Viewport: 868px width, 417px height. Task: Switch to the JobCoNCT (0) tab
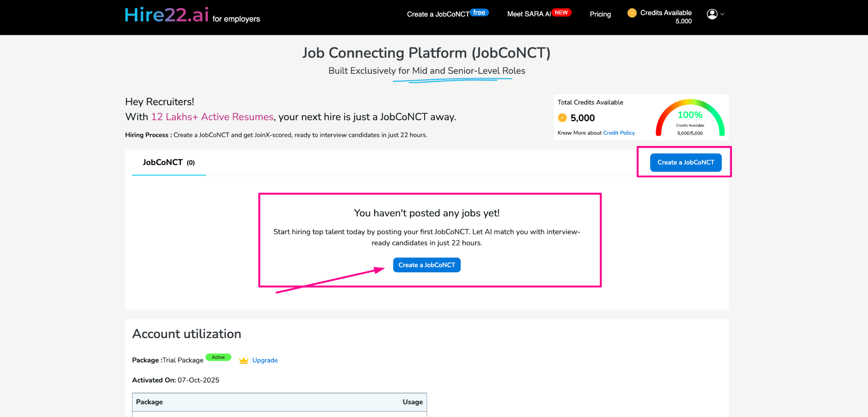(168, 162)
